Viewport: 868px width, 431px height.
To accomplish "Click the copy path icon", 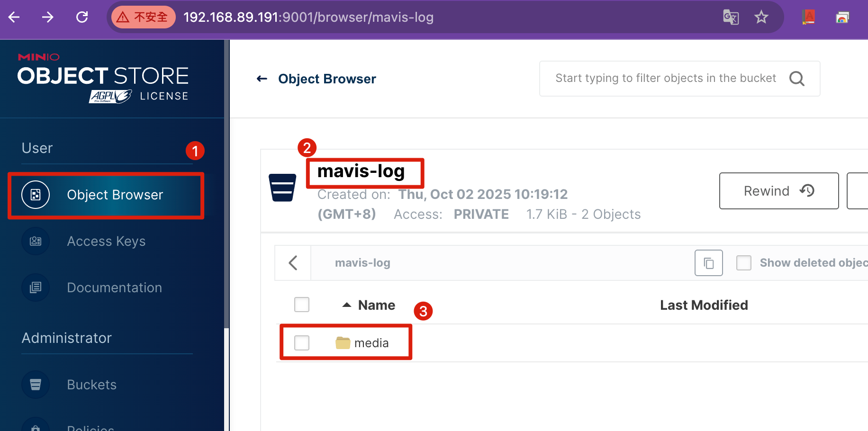I will 708,263.
